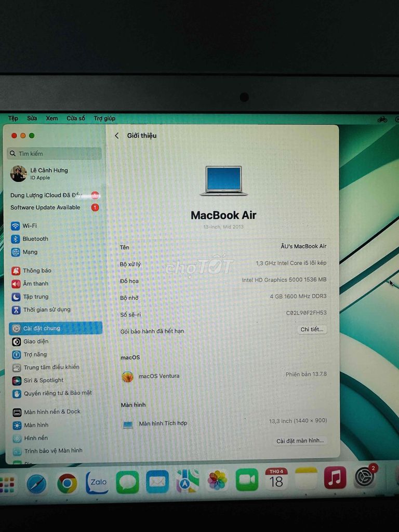
Task: Click Phiên bản 13.7.8 text
Action: click(306, 374)
